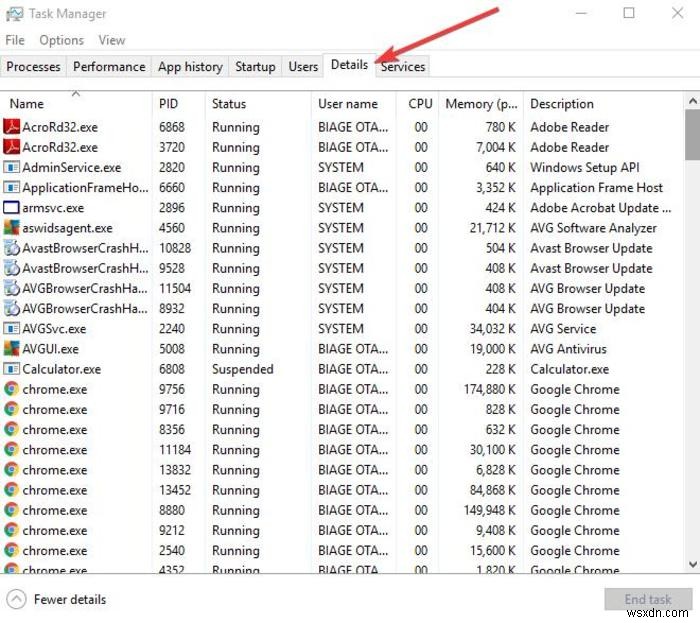Click the Adobe Acrobat Update description
This screenshot has height=623, width=700.
pos(600,208)
